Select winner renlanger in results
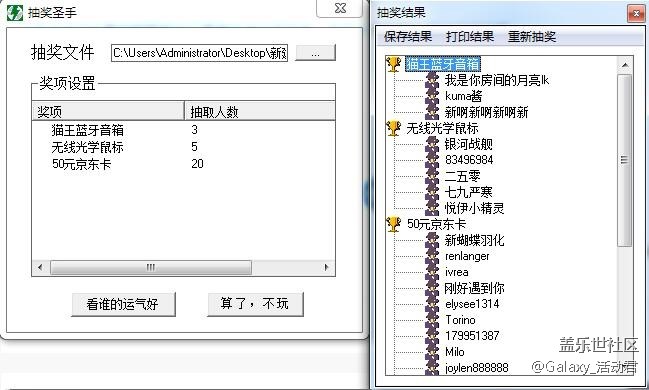The height and width of the screenshot is (390, 649). click(x=467, y=256)
